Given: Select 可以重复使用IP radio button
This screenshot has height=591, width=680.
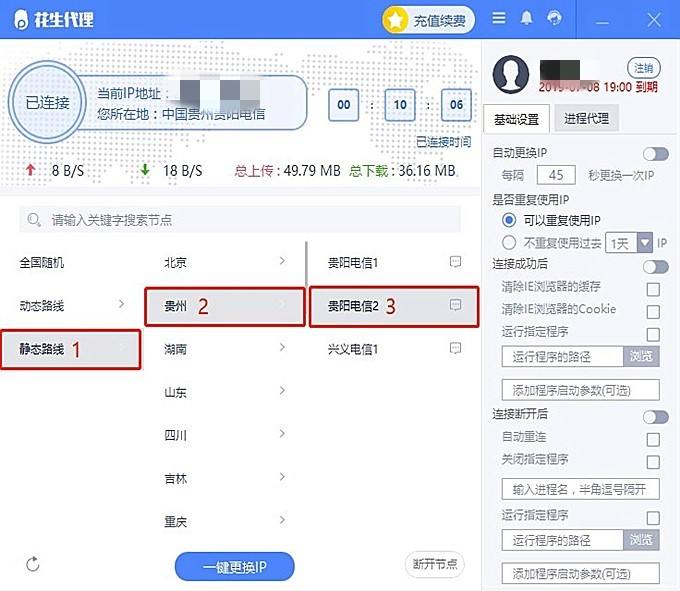Looking at the screenshot, I should click(509, 220).
